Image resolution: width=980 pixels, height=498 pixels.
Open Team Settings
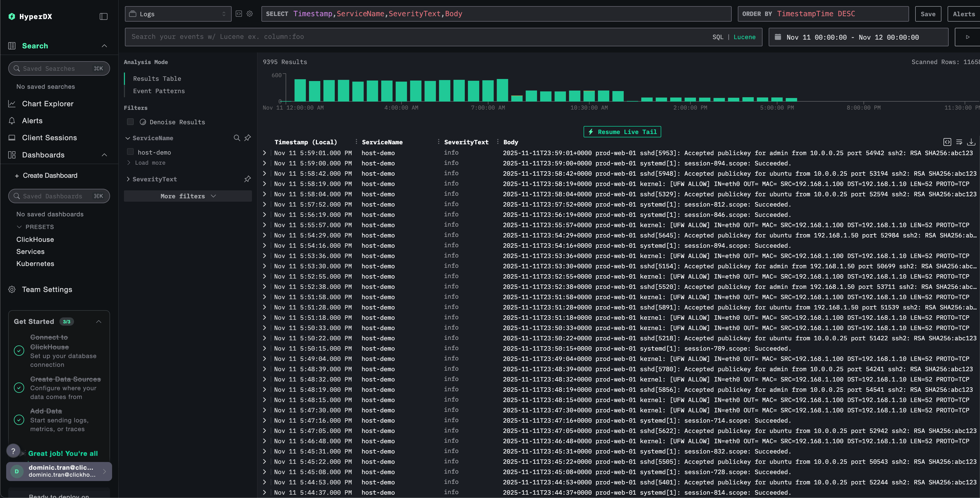(47, 289)
